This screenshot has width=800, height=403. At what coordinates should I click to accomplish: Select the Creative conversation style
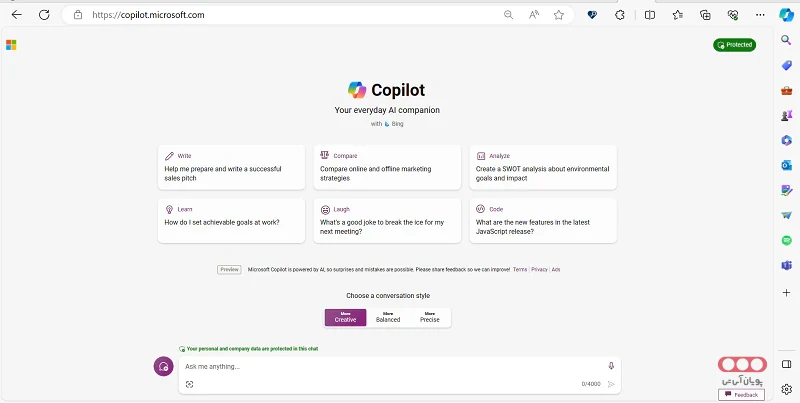click(345, 317)
